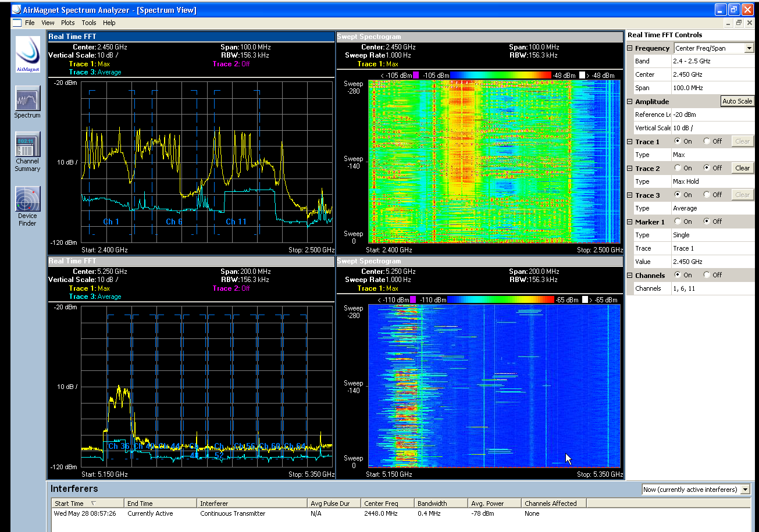
Task: Open the Tools menu
Action: click(89, 23)
